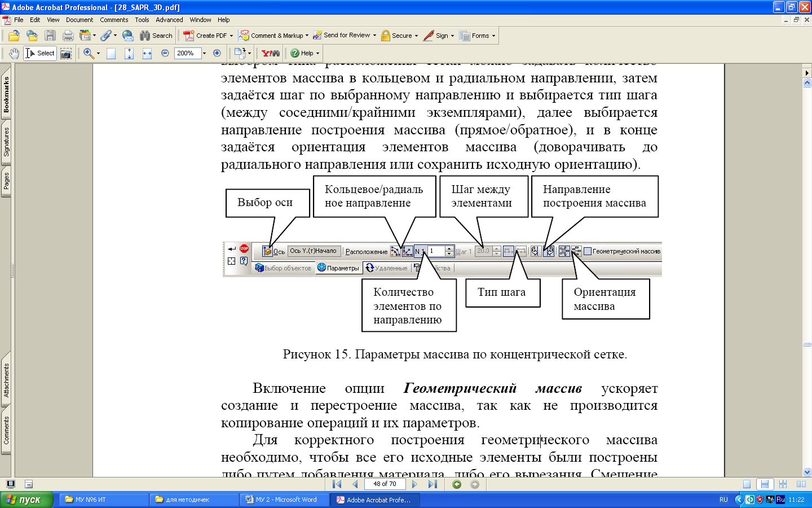This screenshot has height=508, width=812.
Task: Click the rotate pages icon
Action: click(240, 53)
